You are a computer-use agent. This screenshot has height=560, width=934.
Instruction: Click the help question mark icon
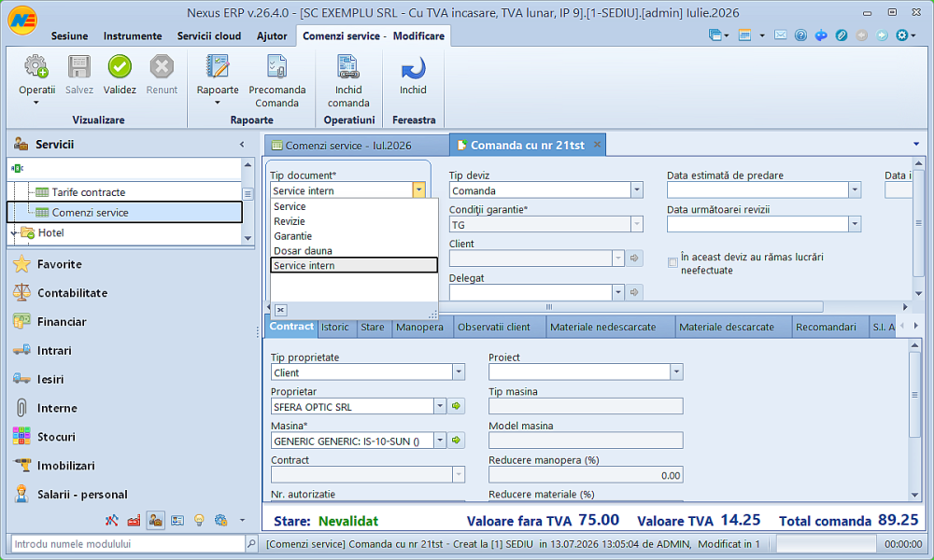pos(800,35)
